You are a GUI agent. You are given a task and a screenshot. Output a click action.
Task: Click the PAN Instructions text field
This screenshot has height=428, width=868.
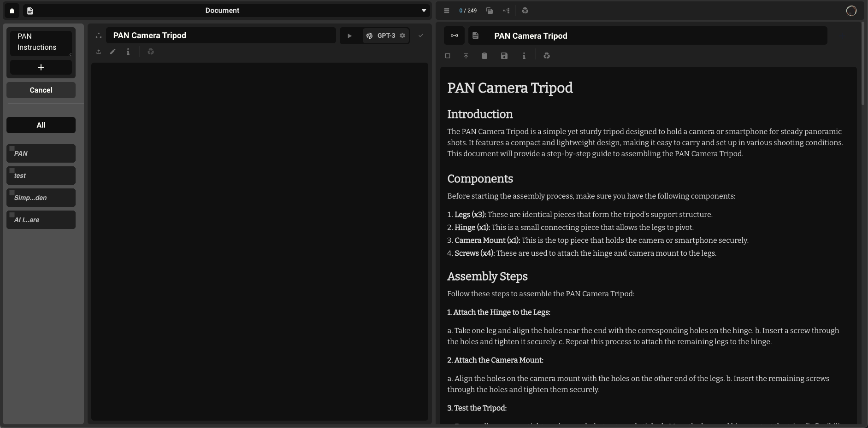pyautogui.click(x=41, y=42)
